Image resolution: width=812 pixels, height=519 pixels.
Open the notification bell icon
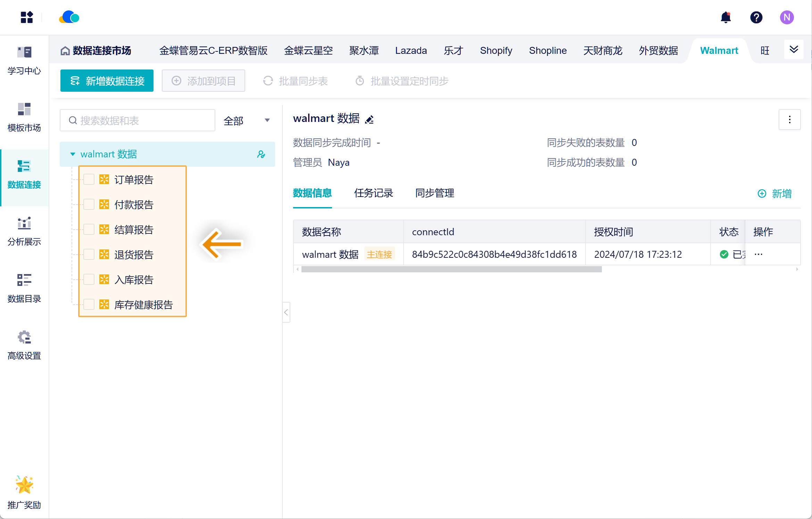tap(726, 17)
